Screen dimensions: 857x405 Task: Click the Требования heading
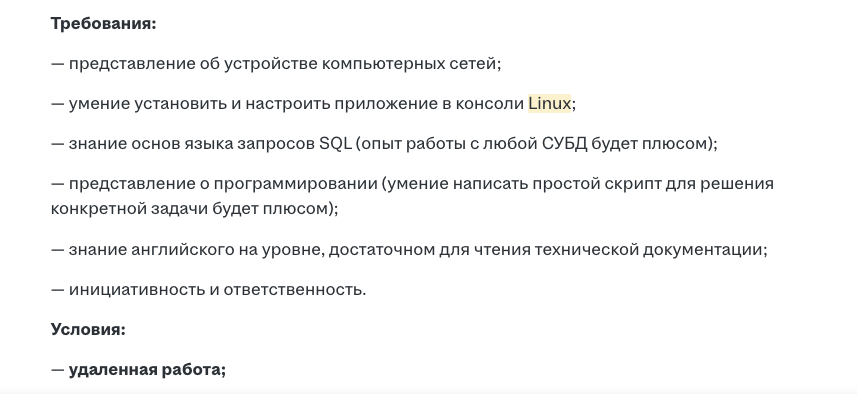pyautogui.click(x=104, y=23)
